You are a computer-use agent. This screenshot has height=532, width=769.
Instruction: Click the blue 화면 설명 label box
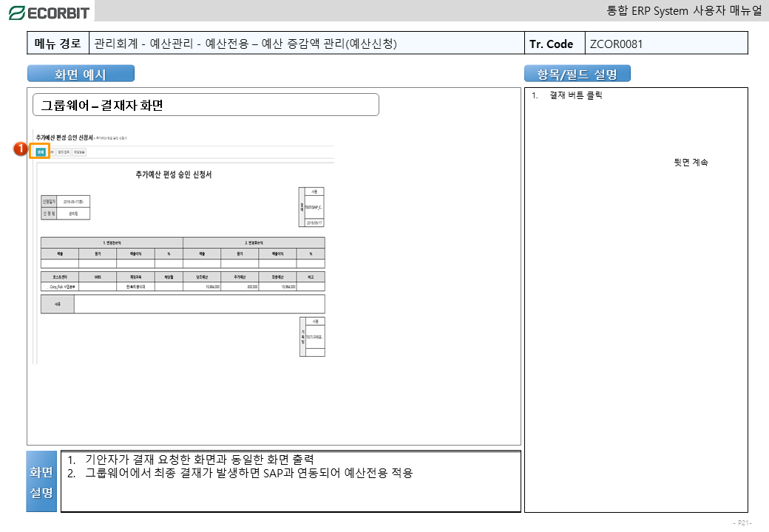[41, 481]
